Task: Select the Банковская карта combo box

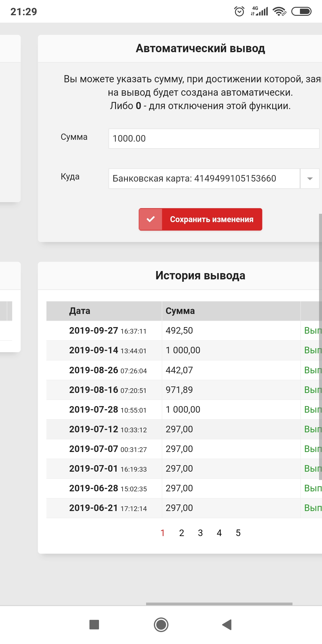Action: pos(214,179)
